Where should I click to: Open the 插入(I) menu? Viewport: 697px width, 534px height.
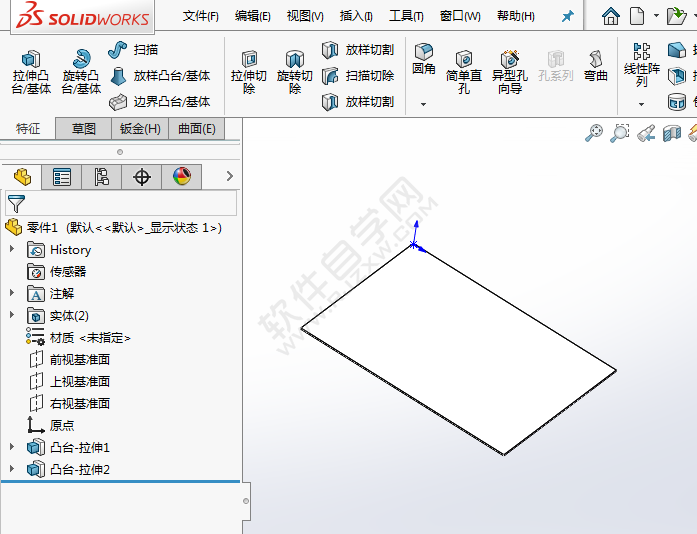tap(356, 17)
